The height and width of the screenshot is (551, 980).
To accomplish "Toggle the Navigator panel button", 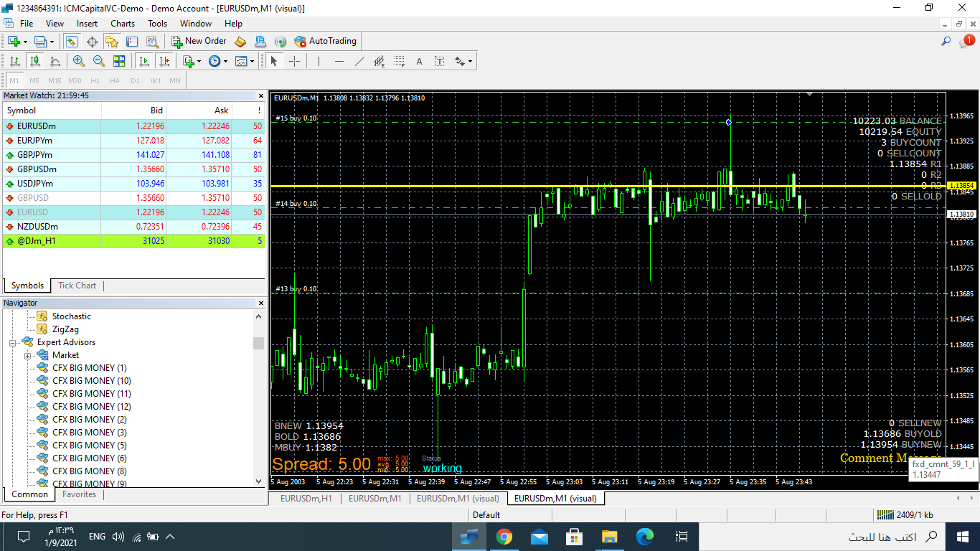I will click(113, 41).
